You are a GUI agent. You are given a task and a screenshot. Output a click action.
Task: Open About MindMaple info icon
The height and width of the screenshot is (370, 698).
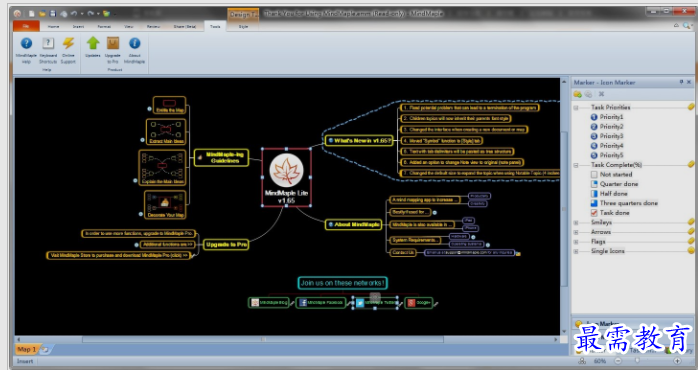pos(134,43)
